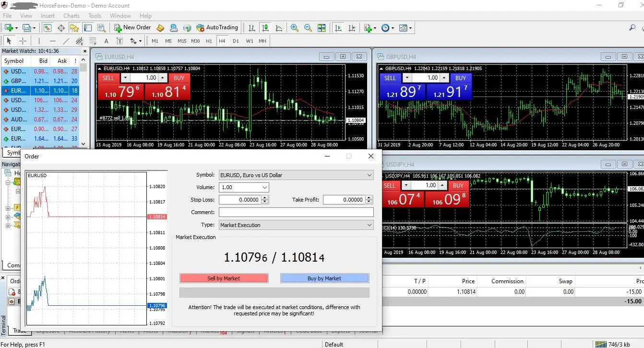Toggle the Navigator star-folder icon
The width and height of the screenshot is (644, 348).
(x=74, y=28)
